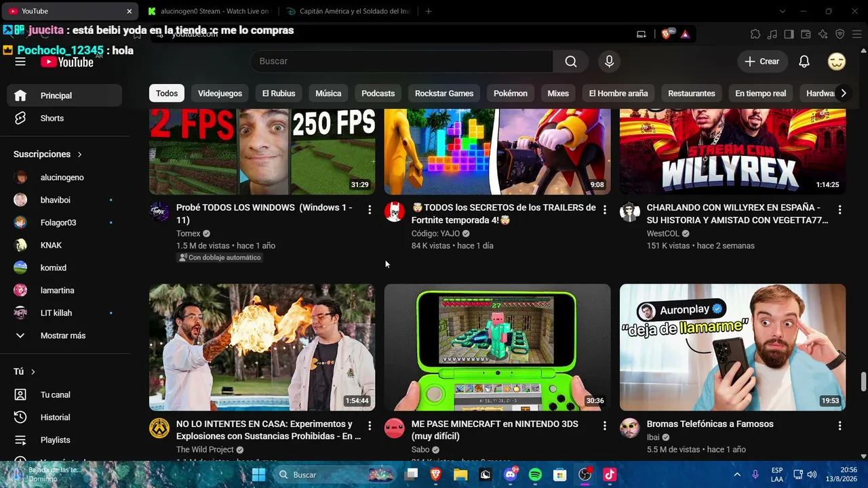Open the Folagor03 subscription
Image resolution: width=868 pixels, height=488 pixels.
pos(64,222)
